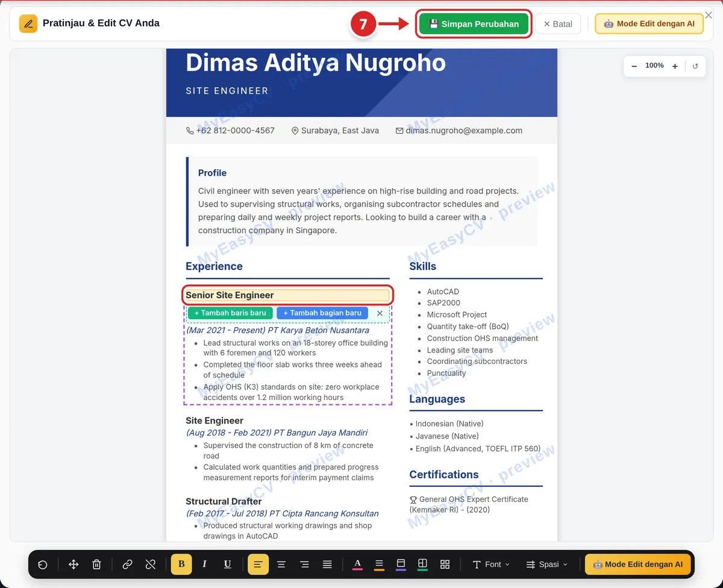This screenshot has height=588, width=723.
Task: Click the AutoCAD skill item
Action: click(443, 292)
